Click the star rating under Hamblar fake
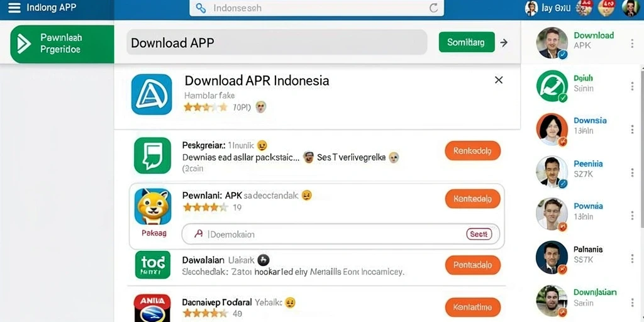The image size is (644, 322). [206, 108]
